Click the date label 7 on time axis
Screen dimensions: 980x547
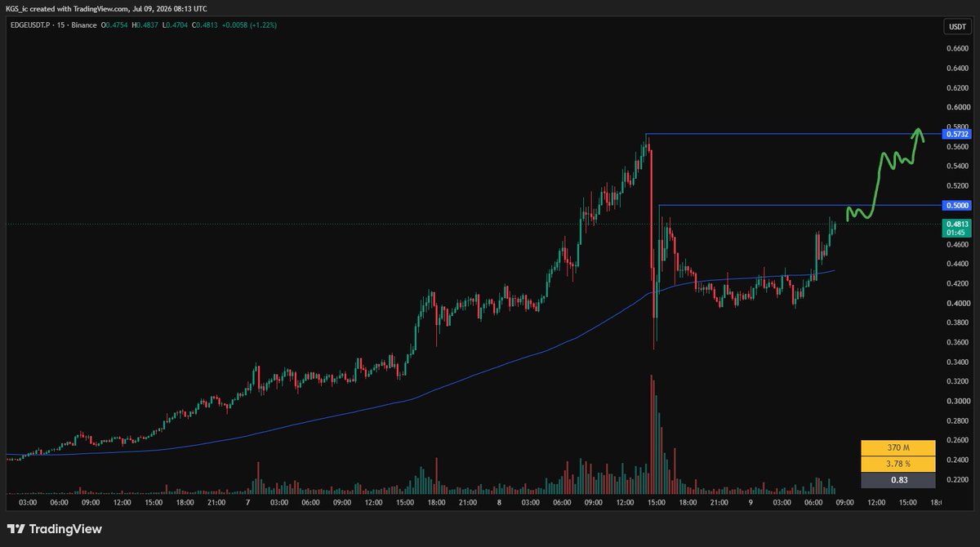pos(247,503)
